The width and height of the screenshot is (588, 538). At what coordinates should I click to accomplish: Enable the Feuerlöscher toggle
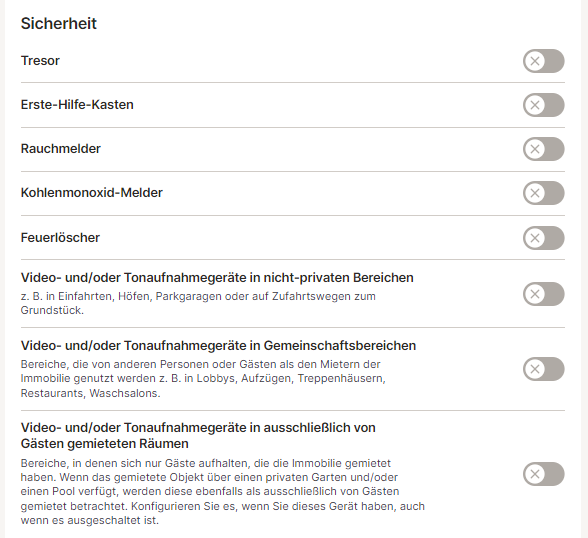(x=543, y=238)
